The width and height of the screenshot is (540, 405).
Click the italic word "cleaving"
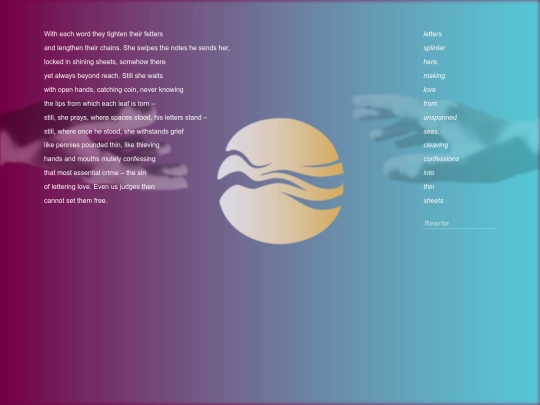pyautogui.click(x=436, y=145)
